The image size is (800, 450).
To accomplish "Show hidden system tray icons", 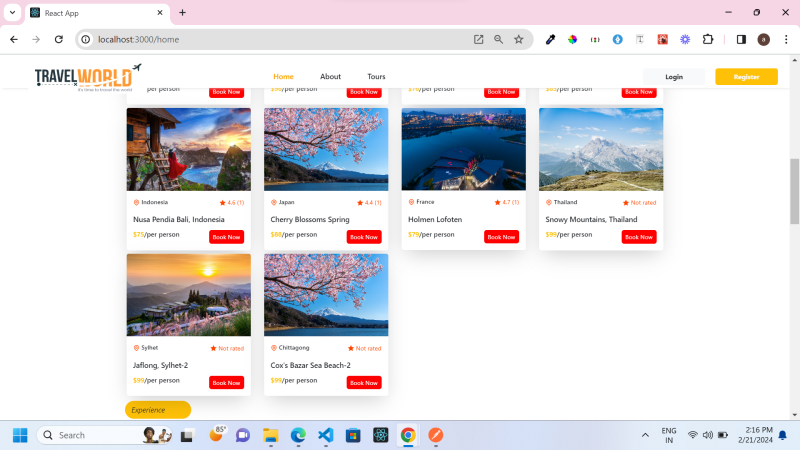I will coord(645,435).
